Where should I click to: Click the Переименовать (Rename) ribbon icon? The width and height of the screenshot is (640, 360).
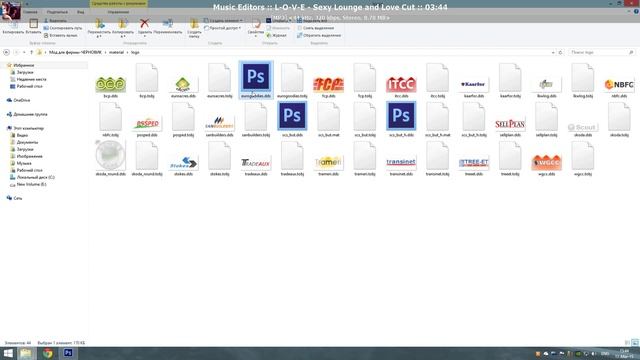point(168,27)
